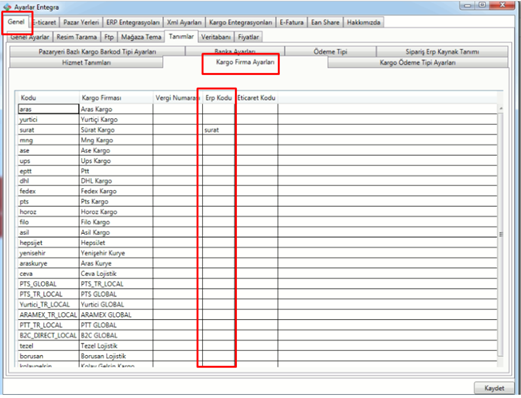Go to ERP Entegrasyonları tab
Screen dimensions: 521x398
pos(133,22)
